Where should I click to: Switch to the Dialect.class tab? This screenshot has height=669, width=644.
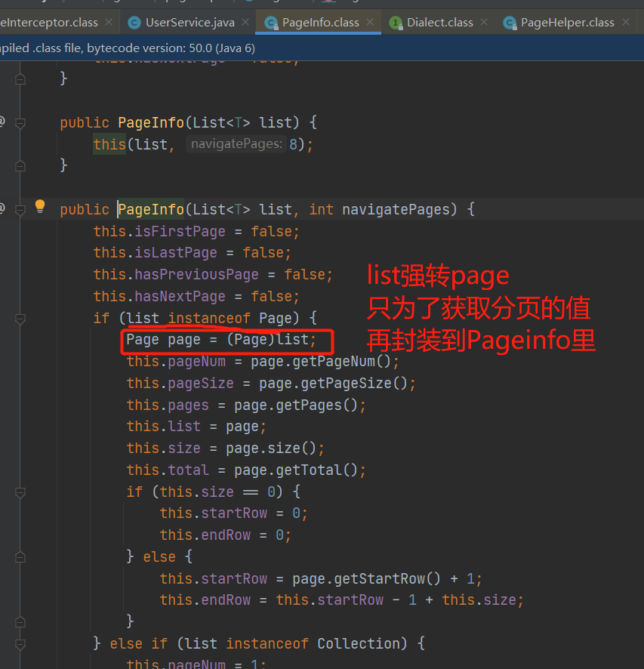[x=442, y=22]
